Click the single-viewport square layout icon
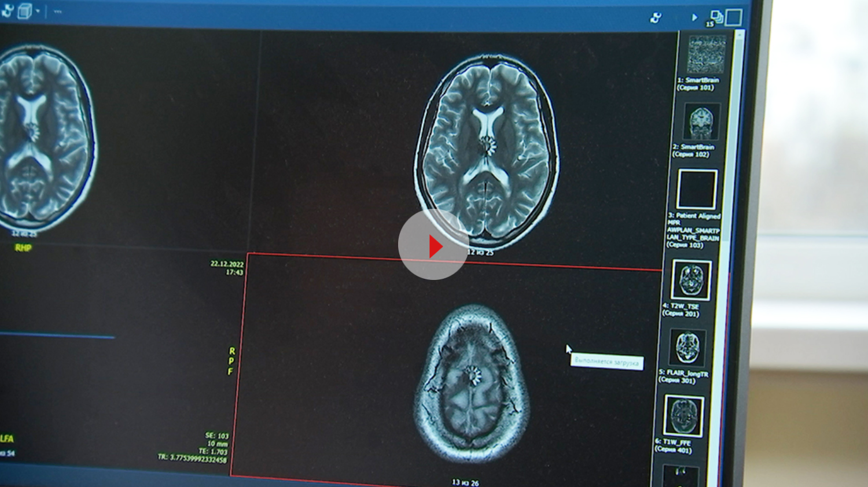Viewport: 868px width, 487px height. click(734, 17)
